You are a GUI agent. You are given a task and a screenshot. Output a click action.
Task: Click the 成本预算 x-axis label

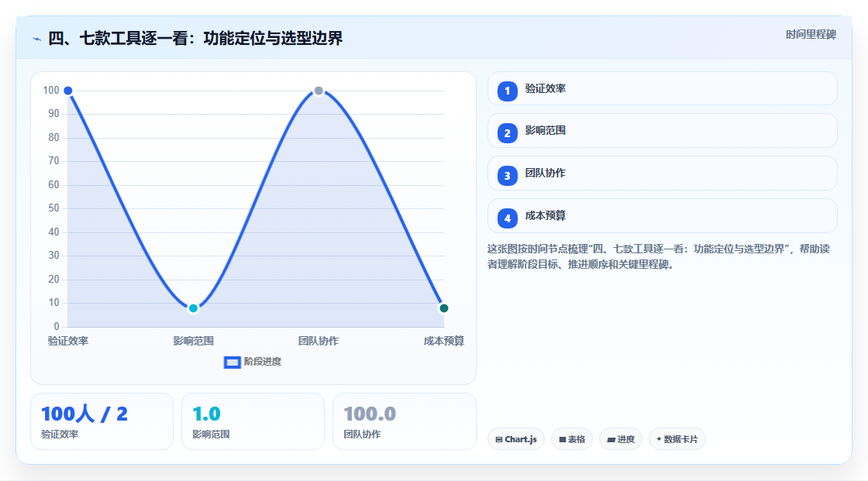coord(443,341)
